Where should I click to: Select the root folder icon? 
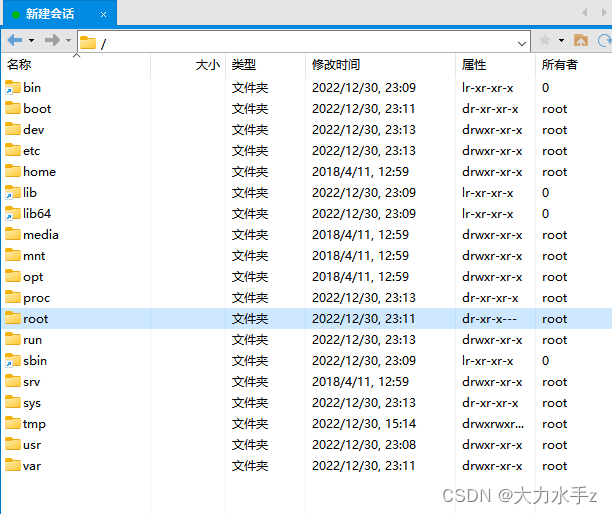coord(12,318)
